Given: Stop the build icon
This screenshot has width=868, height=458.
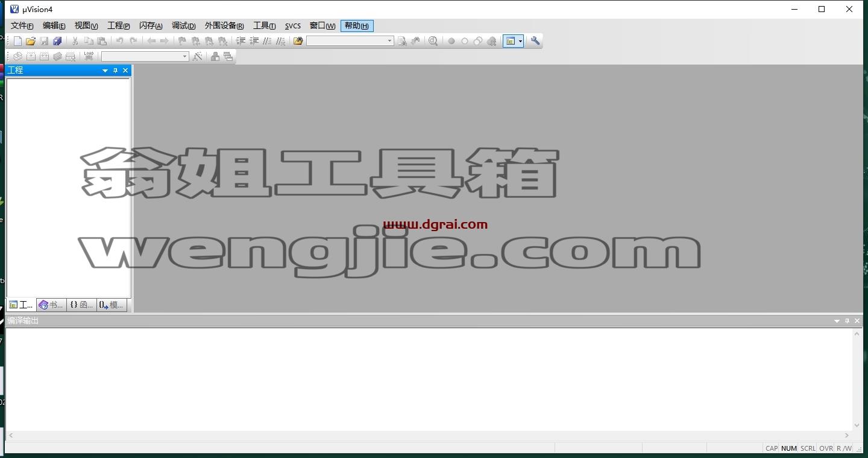Looking at the screenshot, I should [71, 56].
